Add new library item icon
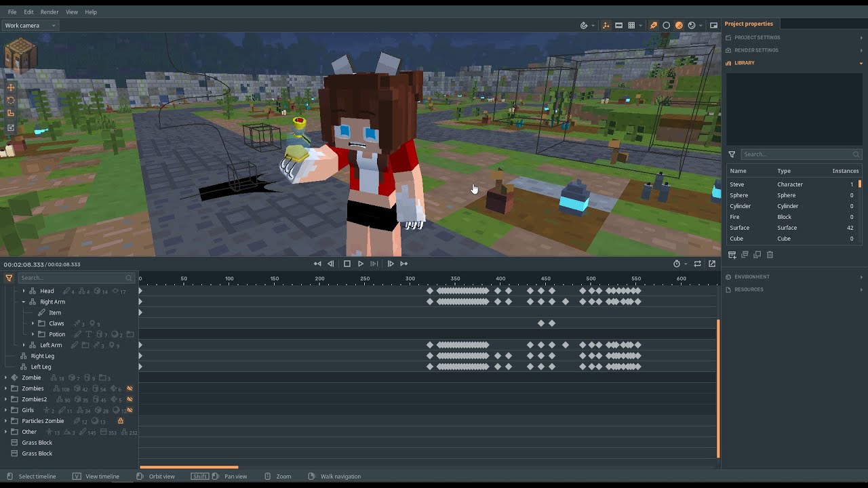Viewport: 868px width, 488px height. [732, 255]
